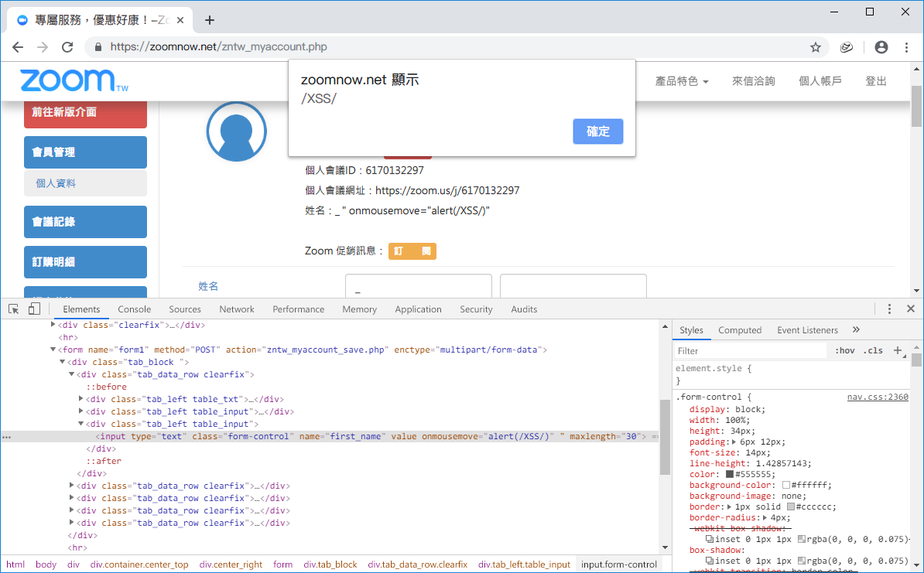Add new style rule plus icon
The image size is (924, 573).
pyautogui.click(x=898, y=350)
